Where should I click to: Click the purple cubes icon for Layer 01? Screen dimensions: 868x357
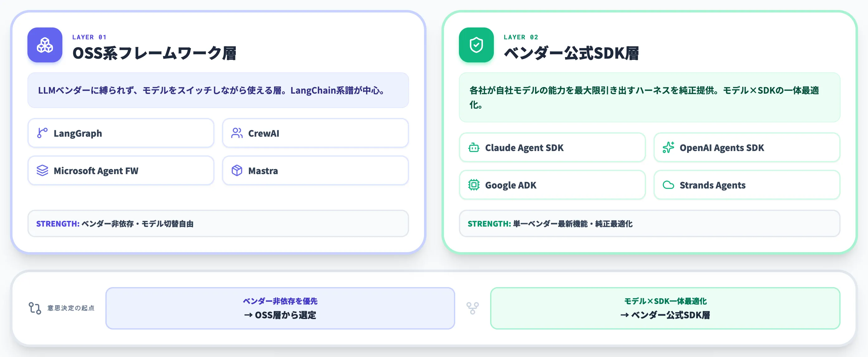(x=45, y=45)
